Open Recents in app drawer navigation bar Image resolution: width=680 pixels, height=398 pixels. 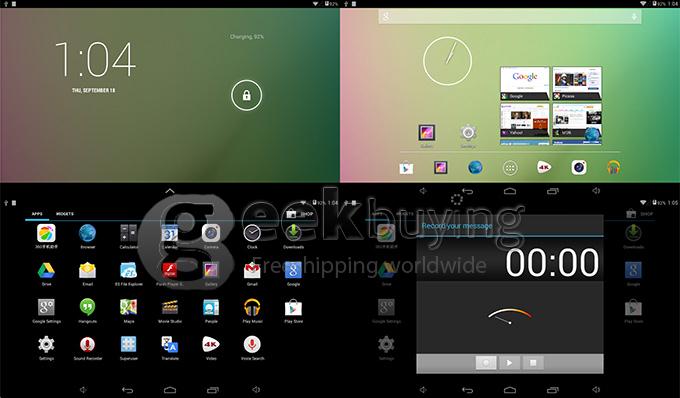212,390
